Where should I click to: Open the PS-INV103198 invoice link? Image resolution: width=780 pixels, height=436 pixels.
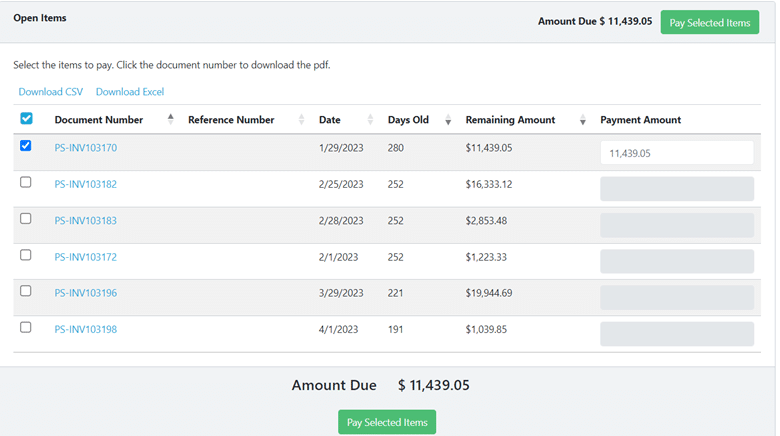click(x=86, y=329)
